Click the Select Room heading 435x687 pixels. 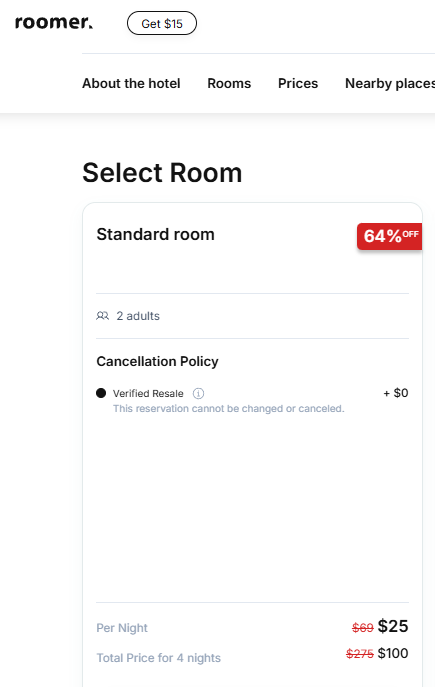pos(162,173)
